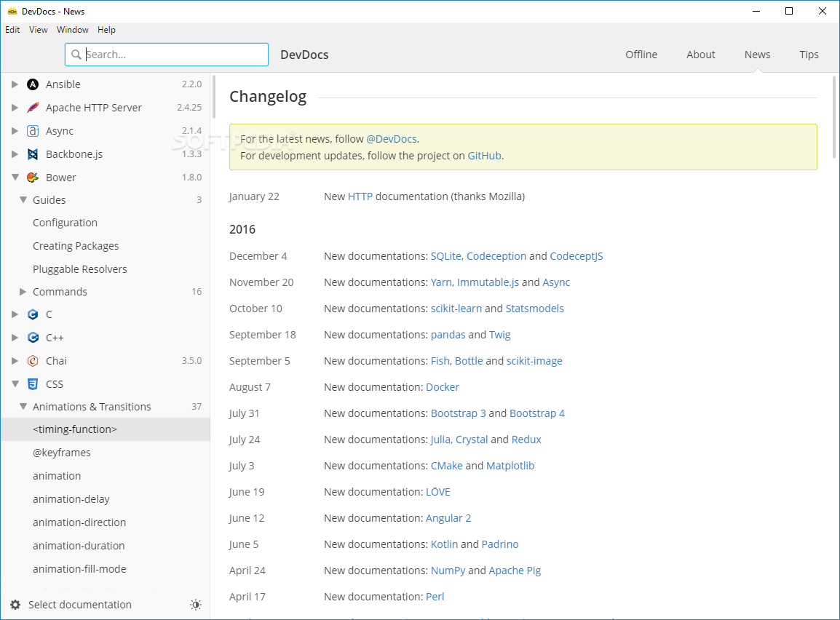Click the search magnifier icon
Screen dimensions: 840x620
coord(76,55)
